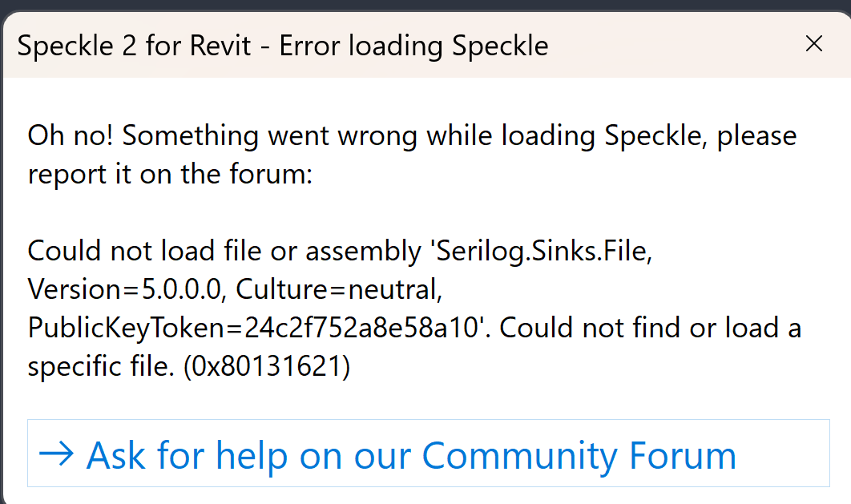
Task: Click the Community Forum words in the link
Action: click(579, 454)
